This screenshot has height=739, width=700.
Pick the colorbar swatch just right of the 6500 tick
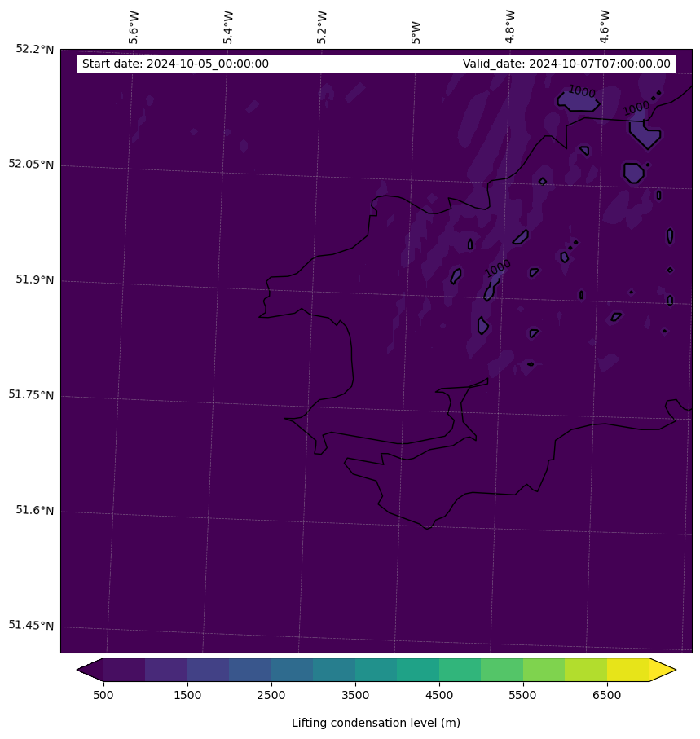pyautogui.click(x=627, y=670)
